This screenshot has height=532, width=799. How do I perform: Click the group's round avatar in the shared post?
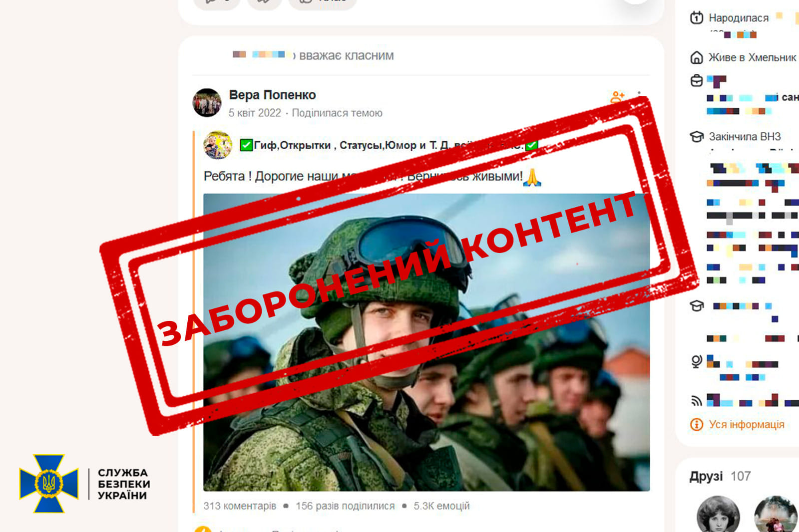click(x=218, y=145)
